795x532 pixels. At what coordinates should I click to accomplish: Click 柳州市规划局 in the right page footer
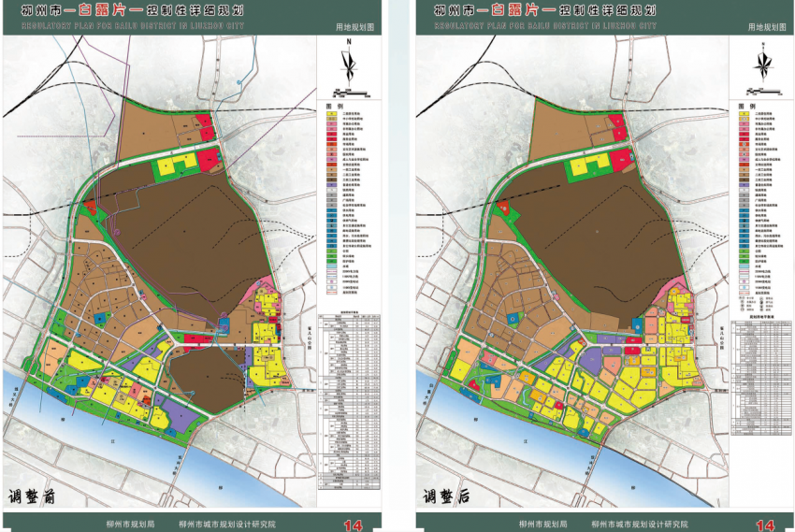click(543, 524)
